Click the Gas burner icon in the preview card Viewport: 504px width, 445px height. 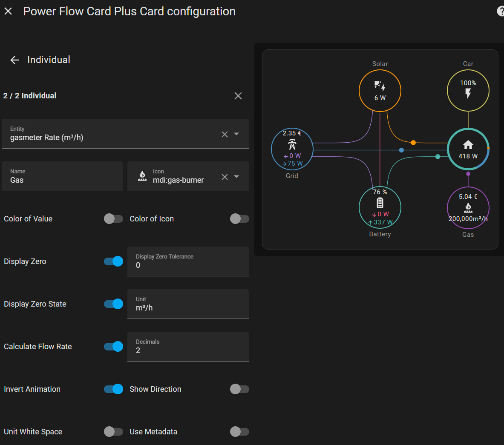[468, 207]
